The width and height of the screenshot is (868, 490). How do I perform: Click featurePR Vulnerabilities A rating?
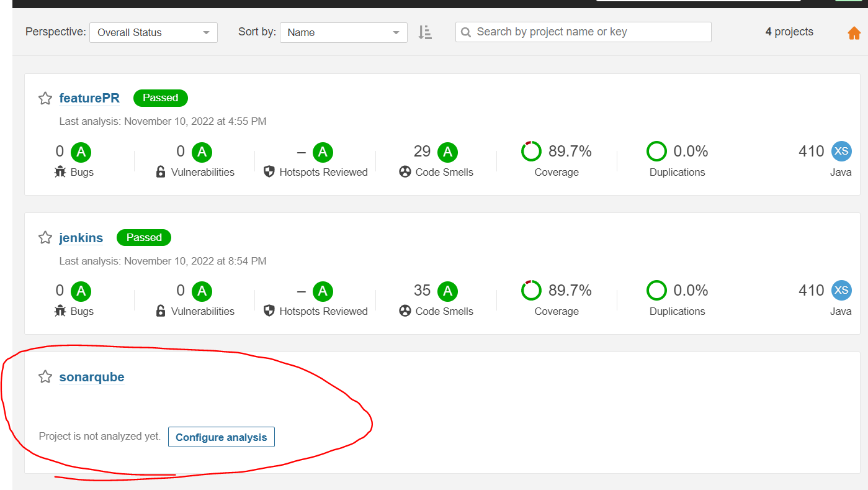pos(202,152)
